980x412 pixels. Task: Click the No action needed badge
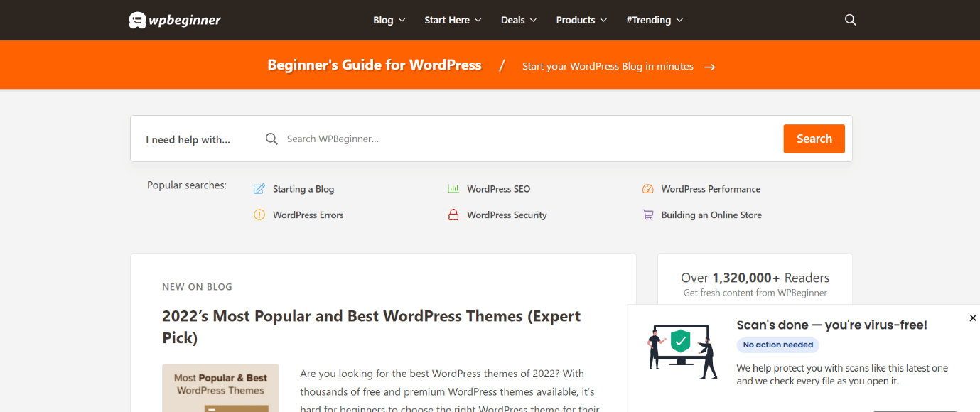778,345
